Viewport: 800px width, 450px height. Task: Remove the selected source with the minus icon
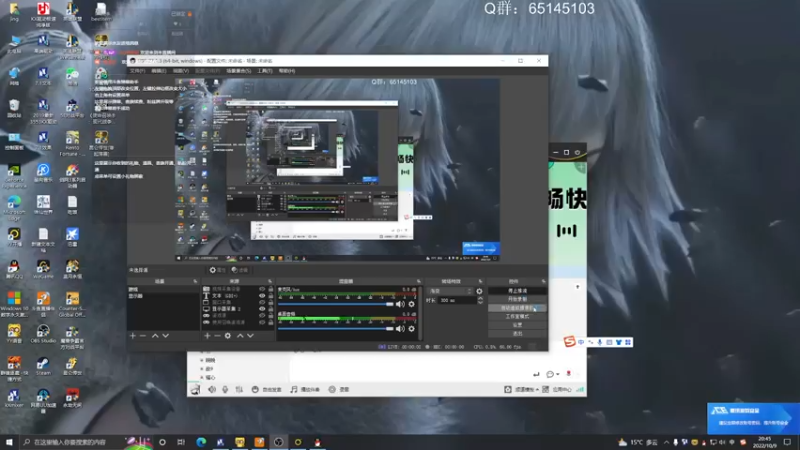click(217, 336)
